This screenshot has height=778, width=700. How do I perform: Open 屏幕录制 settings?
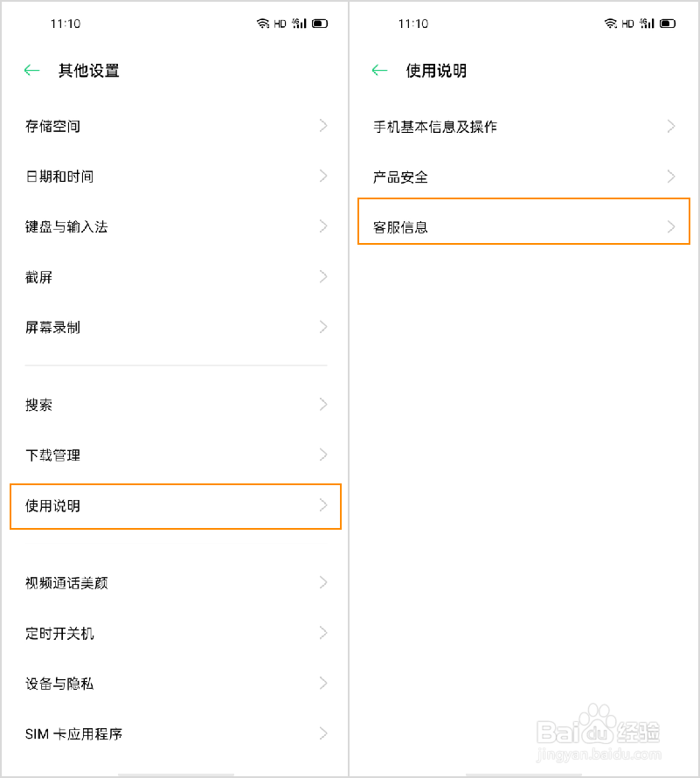tap(176, 328)
